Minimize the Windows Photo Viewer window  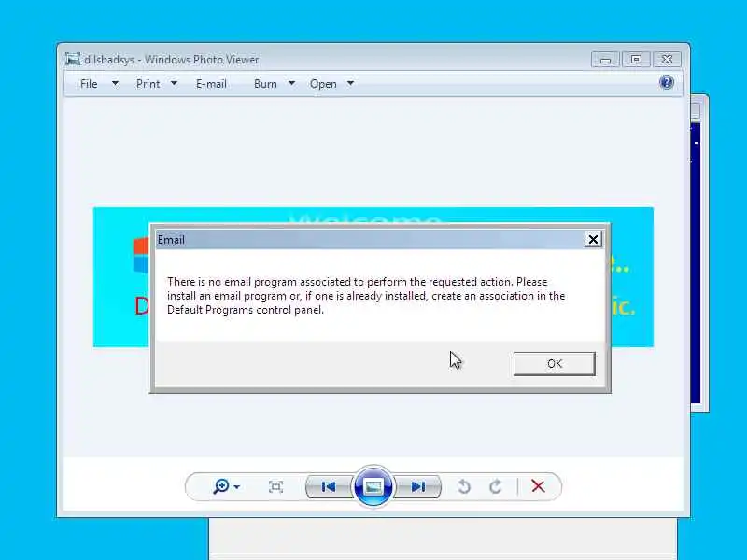[x=605, y=60]
